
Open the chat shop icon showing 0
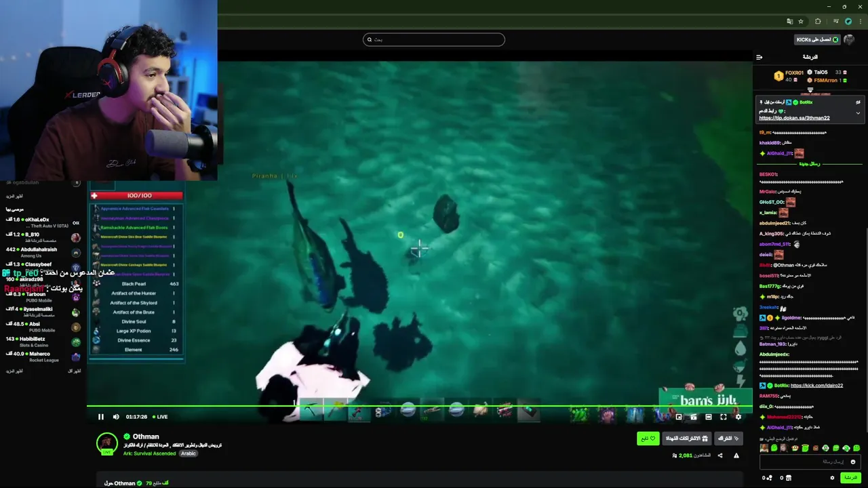[785, 478]
